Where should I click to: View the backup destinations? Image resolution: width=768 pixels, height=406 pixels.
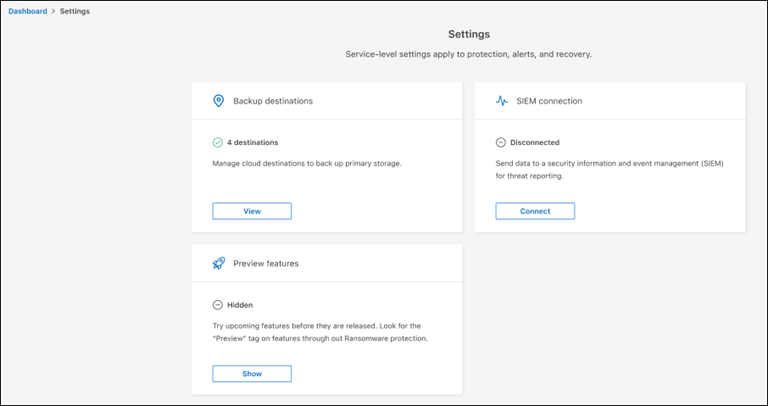252,211
